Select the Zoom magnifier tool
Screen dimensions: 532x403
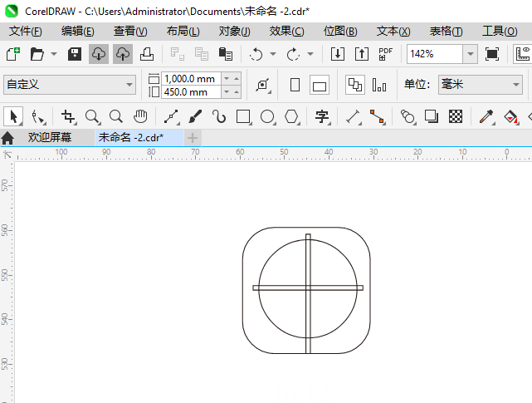pos(92,117)
